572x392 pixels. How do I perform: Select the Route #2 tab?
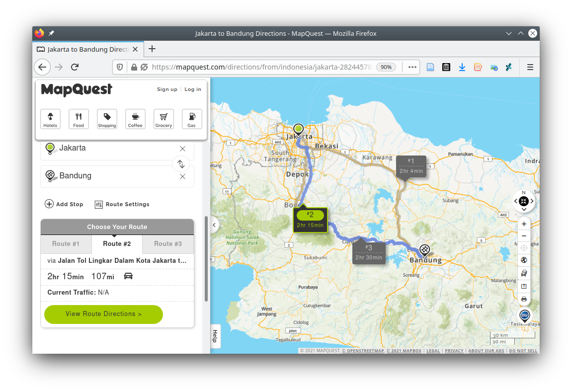(x=117, y=244)
